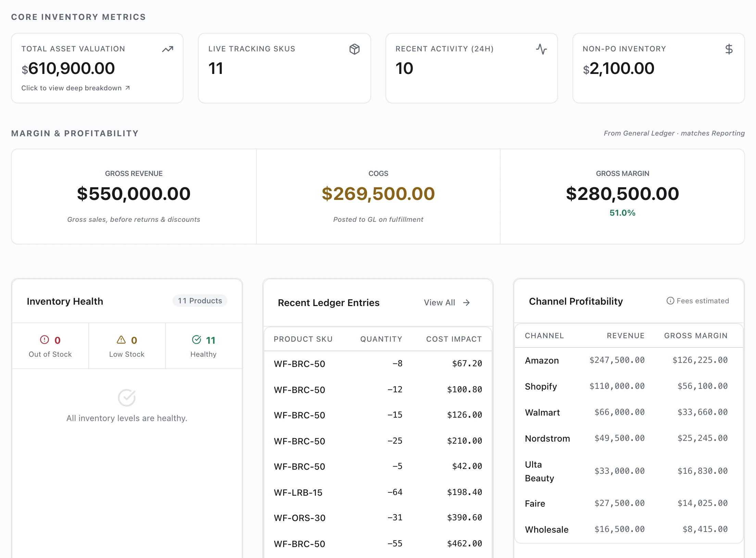Click the 11 Products badge
Screen dimensions: 756x558
coord(200,301)
